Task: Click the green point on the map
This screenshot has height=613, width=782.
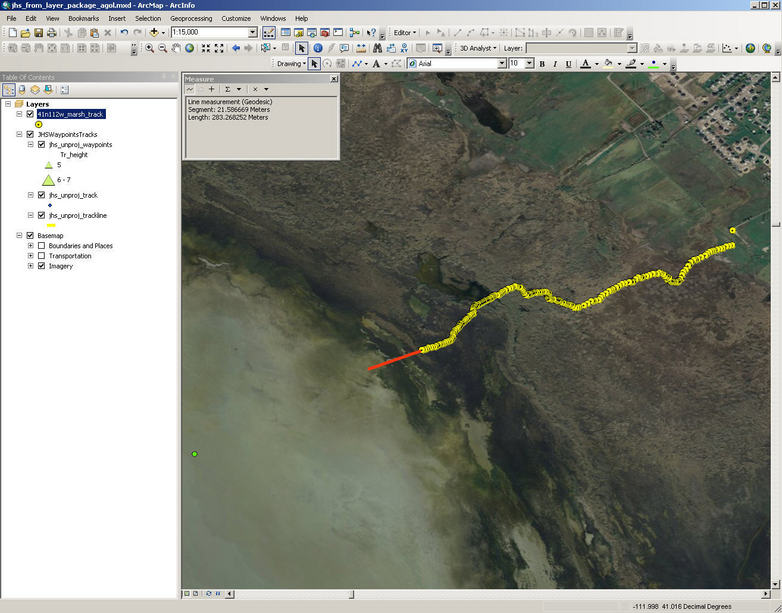Action: point(195,454)
